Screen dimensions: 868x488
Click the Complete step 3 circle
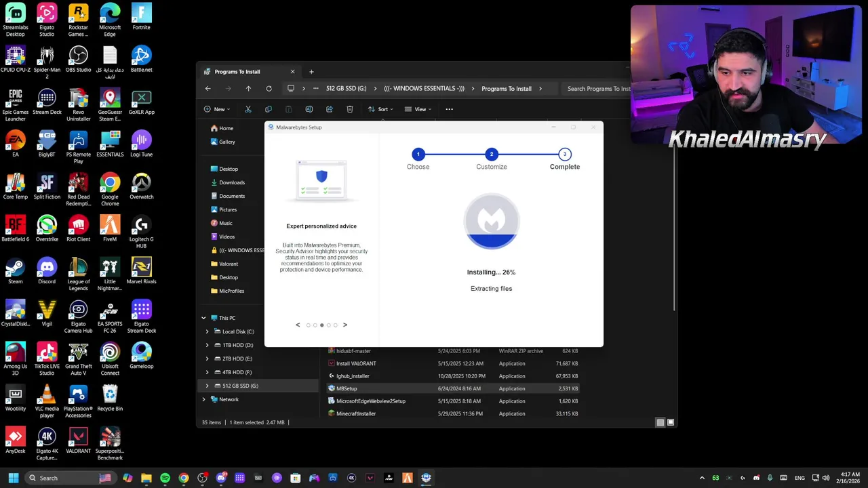(565, 154)
